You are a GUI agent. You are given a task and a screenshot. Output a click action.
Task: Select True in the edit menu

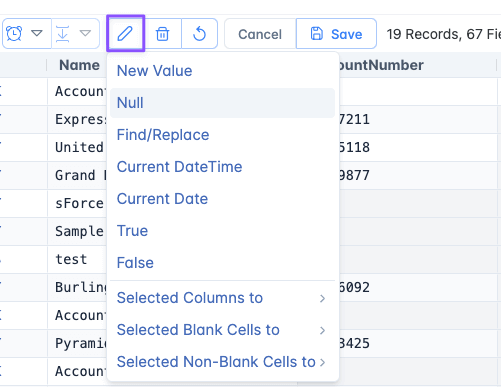pos(222,231)
